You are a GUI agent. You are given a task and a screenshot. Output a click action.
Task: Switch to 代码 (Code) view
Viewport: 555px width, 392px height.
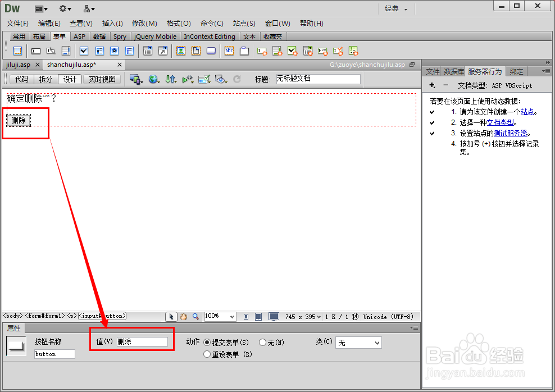21,79
